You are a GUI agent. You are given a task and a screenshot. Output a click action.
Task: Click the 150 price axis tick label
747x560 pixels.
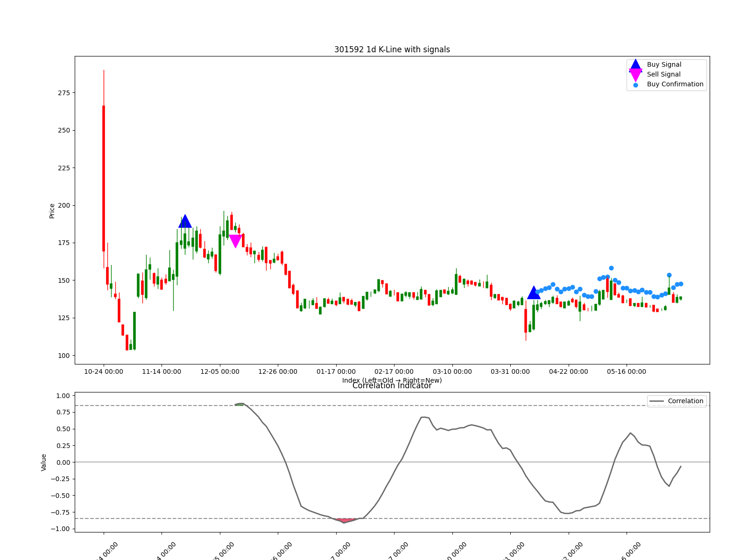click(x=64, y=280)
